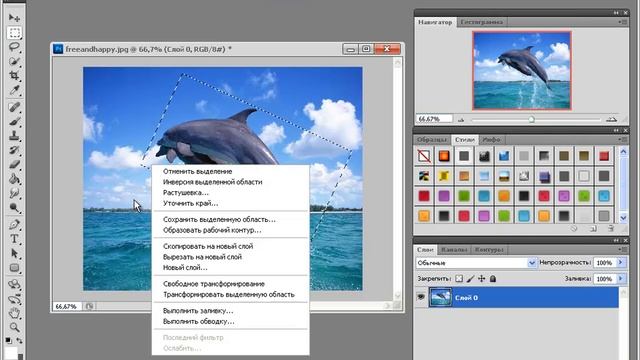Choose Отменить выделение from context menu
Screen dimensions: 640x360
[x=197, y=171]
